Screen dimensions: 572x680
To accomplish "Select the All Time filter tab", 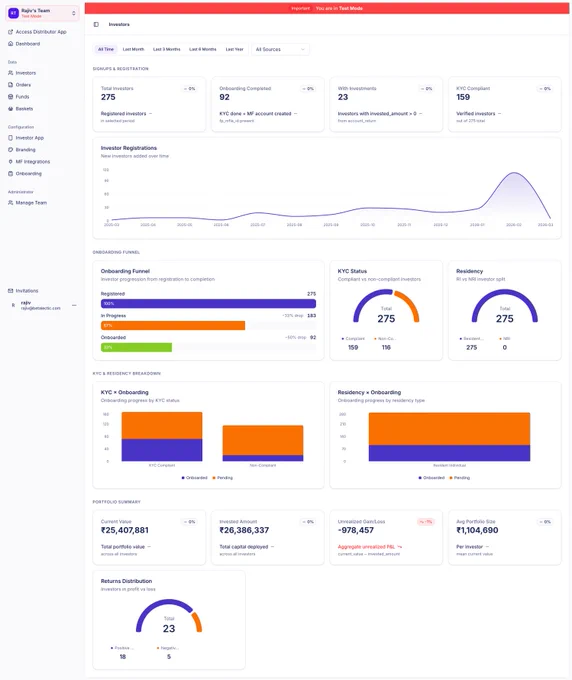I will point(106,49).
